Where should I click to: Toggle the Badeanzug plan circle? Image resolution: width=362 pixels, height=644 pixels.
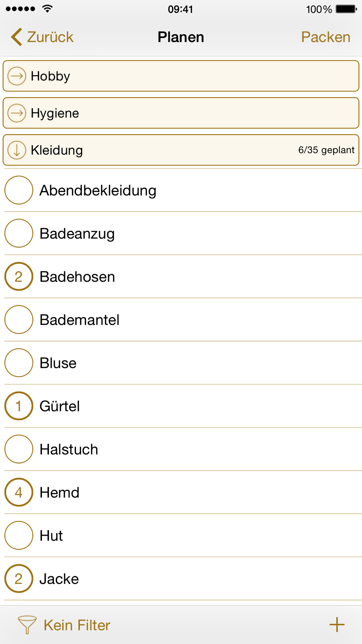coord(19,233)
